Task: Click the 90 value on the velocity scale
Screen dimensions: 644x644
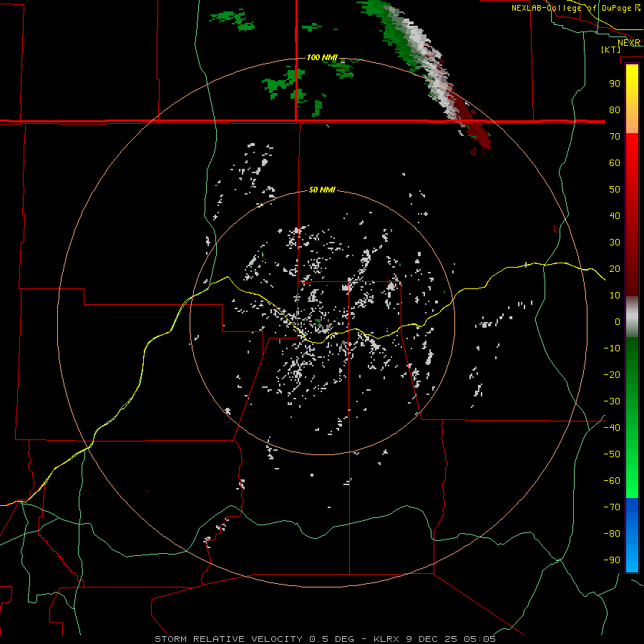Action: pos(615,84)
